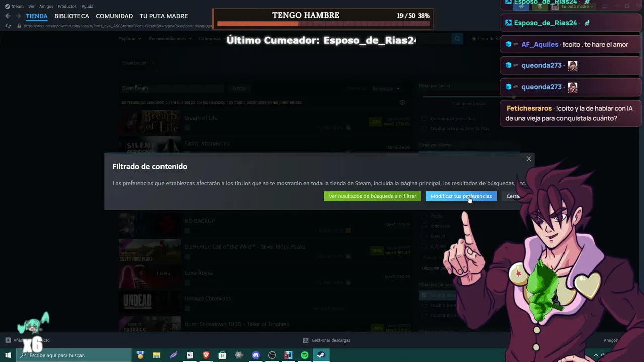
Task: Toggle the Malayo language checkbox
Action: coord(424,236)
